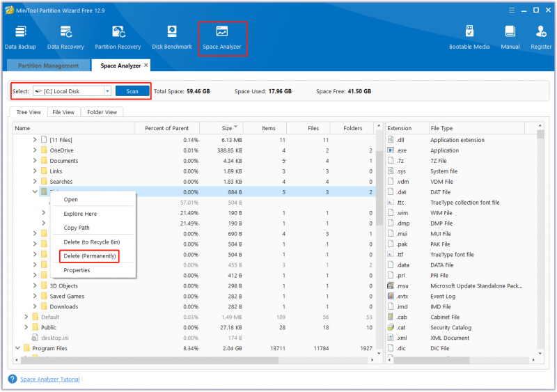Collapse the highlighted 884 B folder
The height and width of the screenshot is (392, 557).
point(35,191)
